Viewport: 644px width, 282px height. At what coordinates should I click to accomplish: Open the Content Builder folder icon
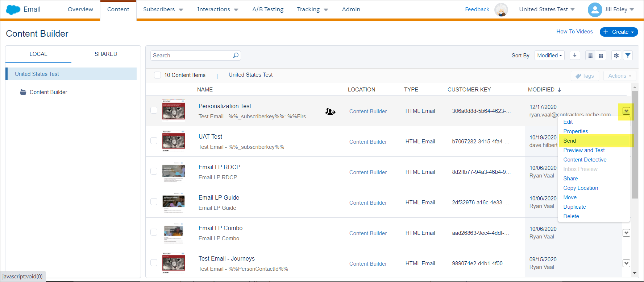pyautogui.click(x=23, y=92)
